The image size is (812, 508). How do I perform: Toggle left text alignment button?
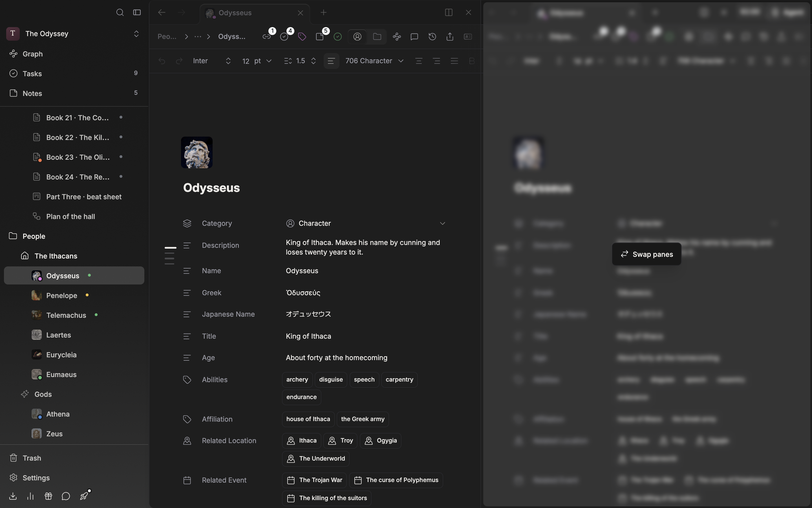click(x=331, y=61)
